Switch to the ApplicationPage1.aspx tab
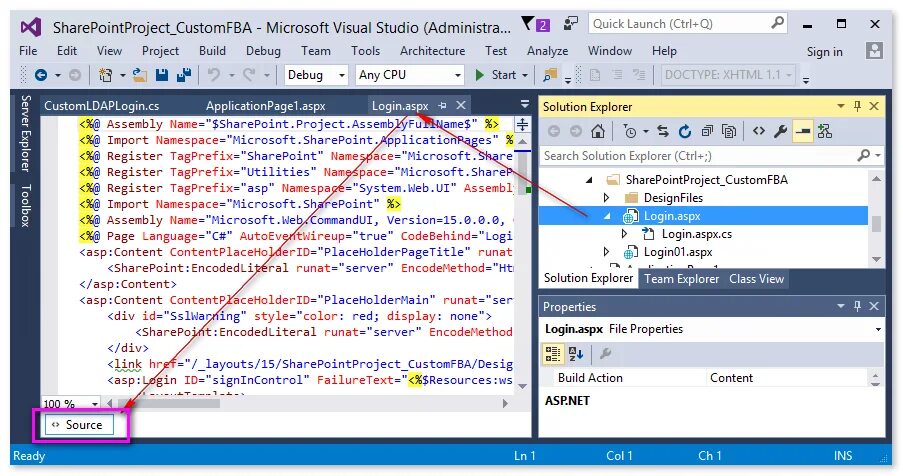This screenshot has height=476, width=903. pyautogui.click(x=265, y=106)
